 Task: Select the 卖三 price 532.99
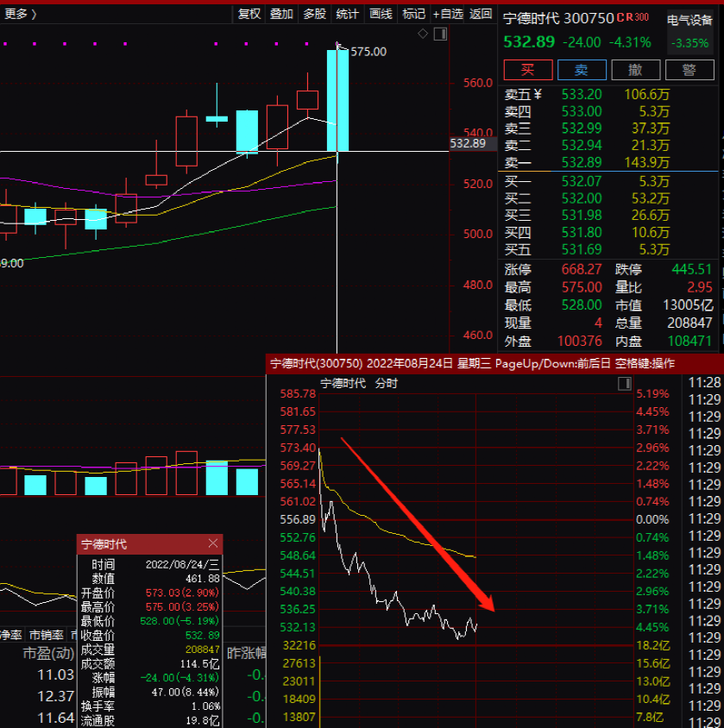pos(582,129)
